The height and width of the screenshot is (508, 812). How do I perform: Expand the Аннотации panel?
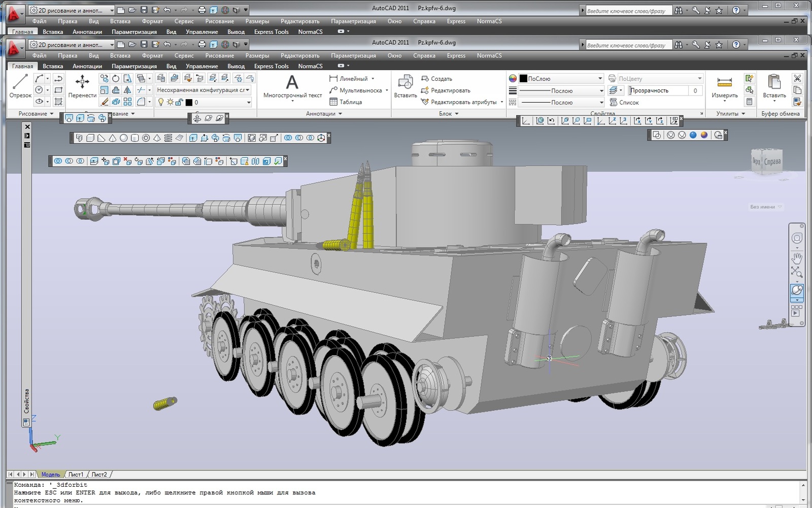pyautogui.click(x=324, y=114)
